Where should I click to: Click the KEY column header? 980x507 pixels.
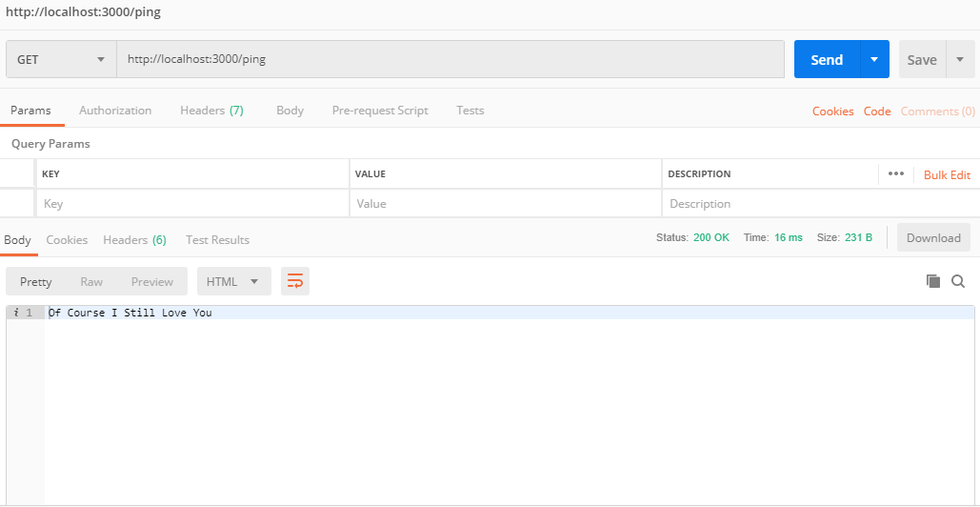[x=50, y=173]
